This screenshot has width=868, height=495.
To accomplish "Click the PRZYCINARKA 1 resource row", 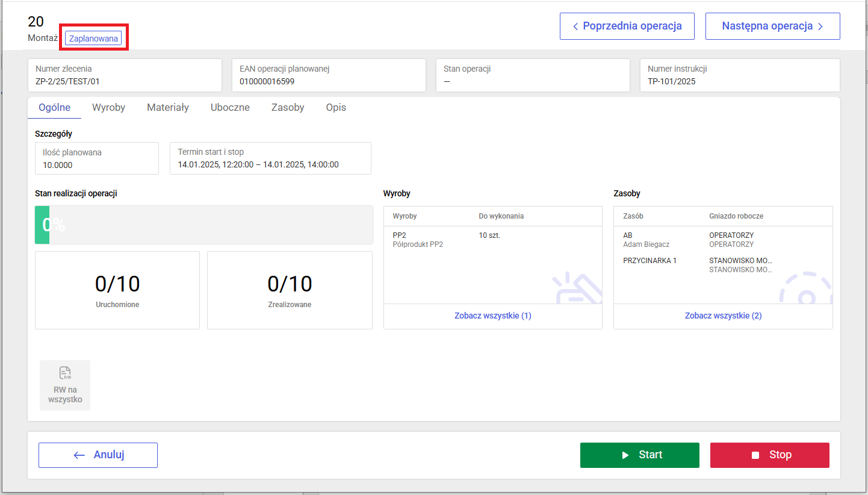I will coord(723,265).
